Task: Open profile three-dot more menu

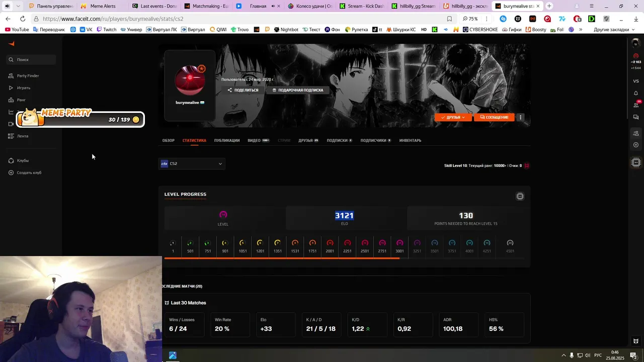Action: (x=521, y=117)
